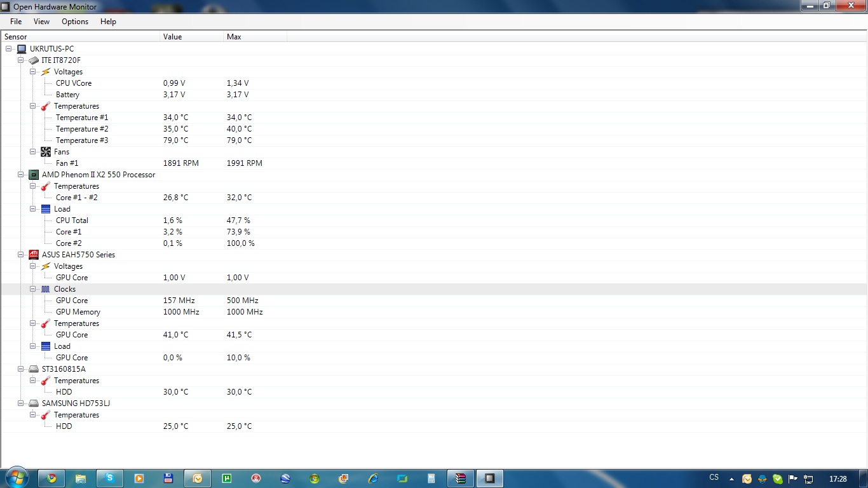Select the Temperature #1 row
Viewport: 868px width, 488px height.
(x=434, y=118)
